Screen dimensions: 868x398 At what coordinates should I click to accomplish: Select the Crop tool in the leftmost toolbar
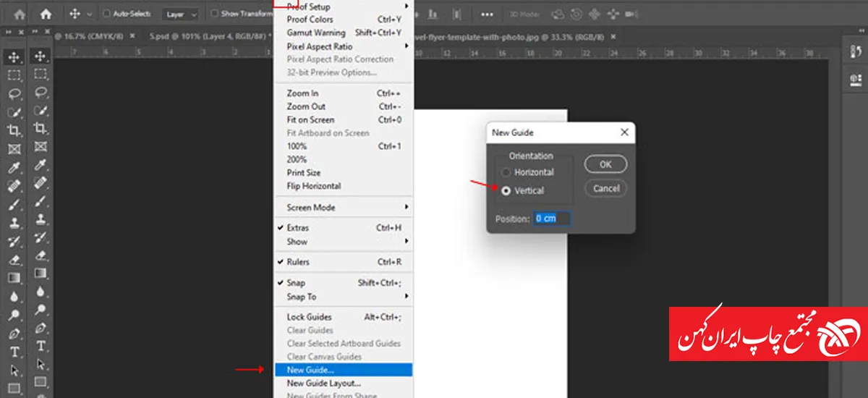[14, 130]
